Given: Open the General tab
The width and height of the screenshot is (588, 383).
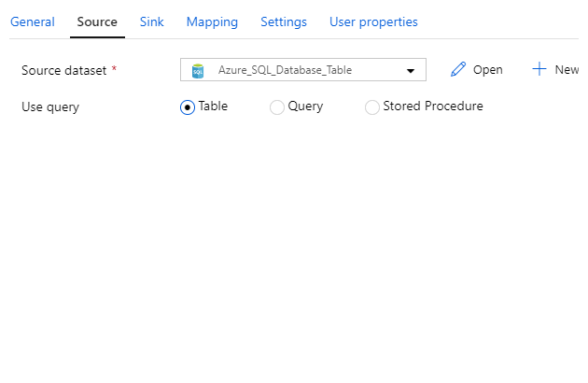Looking at the screenshot, I should (32, 21).
